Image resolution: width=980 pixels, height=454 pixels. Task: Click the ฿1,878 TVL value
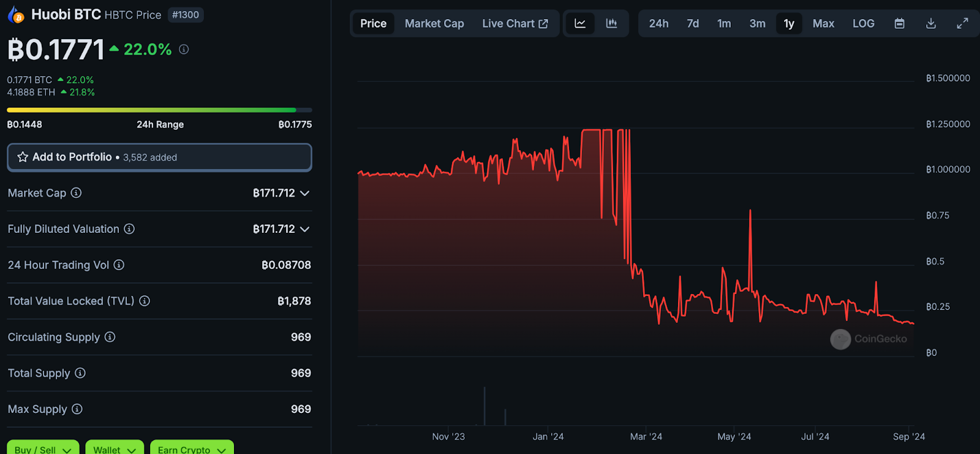[294, 301]
